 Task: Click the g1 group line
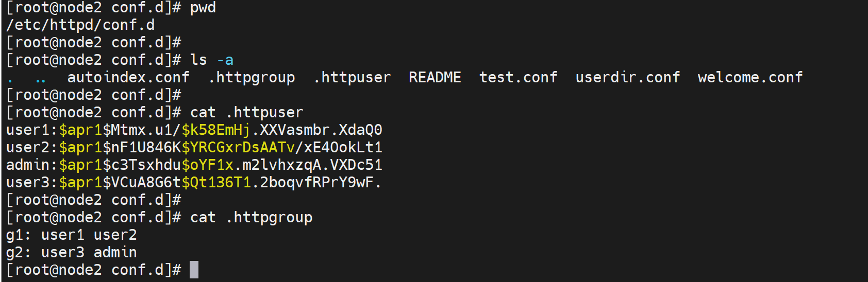point(72,235)
